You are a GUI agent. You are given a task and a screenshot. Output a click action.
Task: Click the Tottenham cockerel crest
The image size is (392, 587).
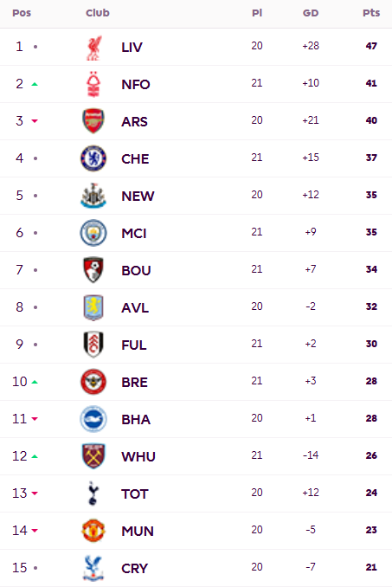pos(93,493)
